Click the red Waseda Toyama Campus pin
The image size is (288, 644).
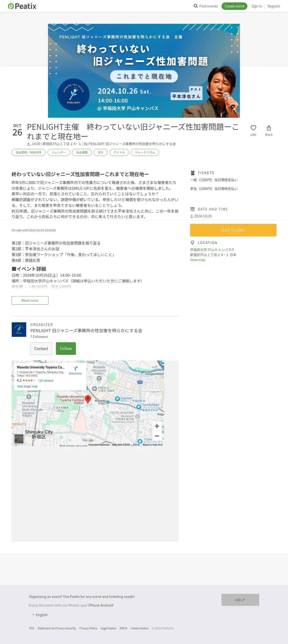88,399
